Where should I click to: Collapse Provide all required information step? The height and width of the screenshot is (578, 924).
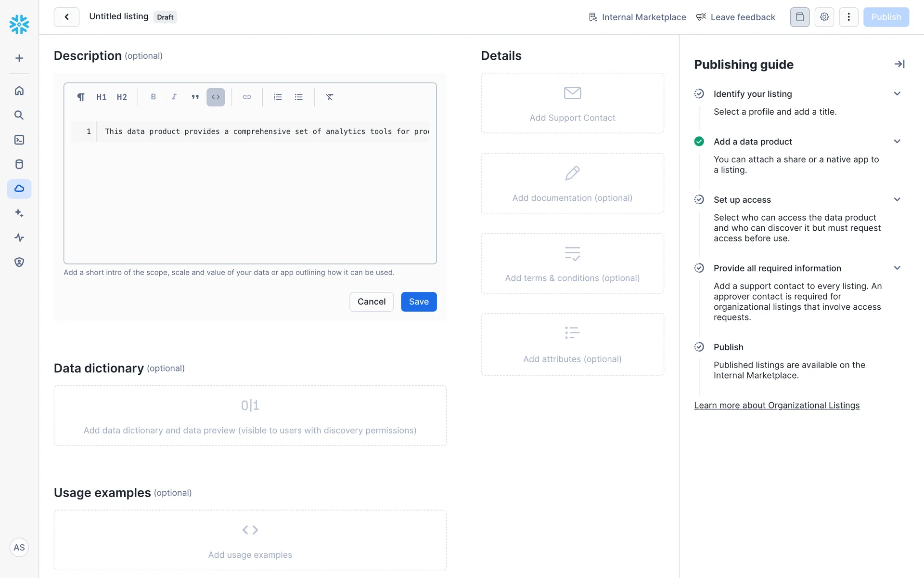click(897, 268)
